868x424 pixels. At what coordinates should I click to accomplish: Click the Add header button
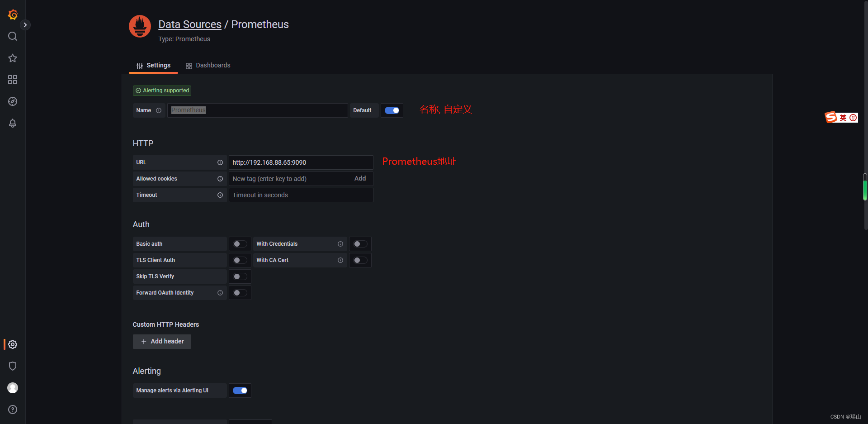162,342
